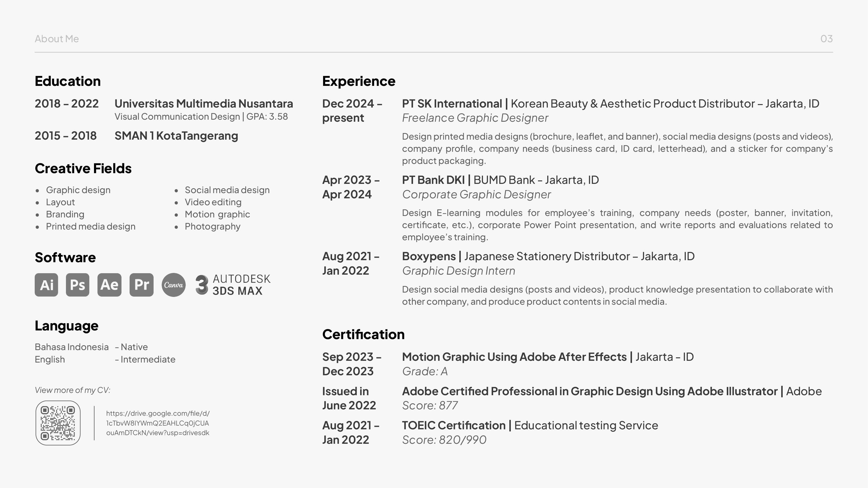The width and height of the screenshot is (868, 488).
Task: Click the Education section heading
Action: pos(68,81)
